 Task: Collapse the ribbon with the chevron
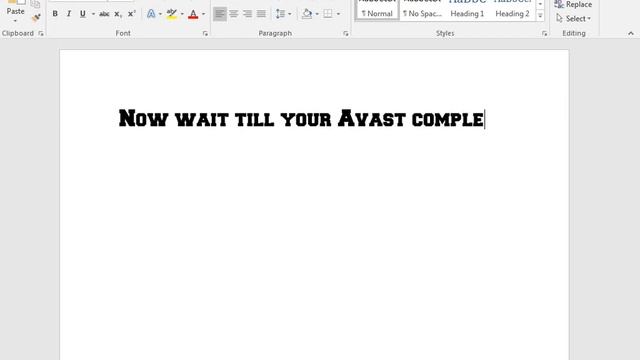(631, 33)
